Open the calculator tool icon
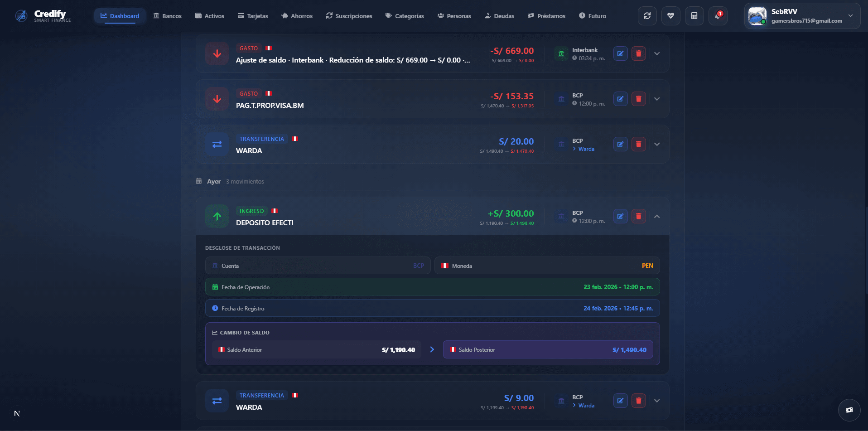 tap(694, 15)
